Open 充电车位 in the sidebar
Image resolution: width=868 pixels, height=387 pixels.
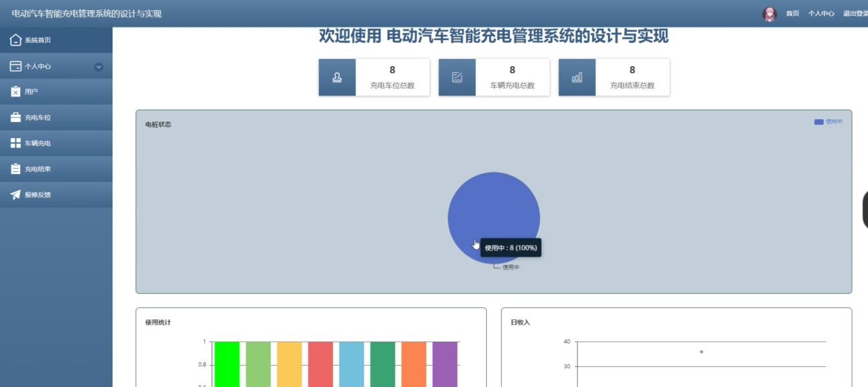(x=56, y=117)
